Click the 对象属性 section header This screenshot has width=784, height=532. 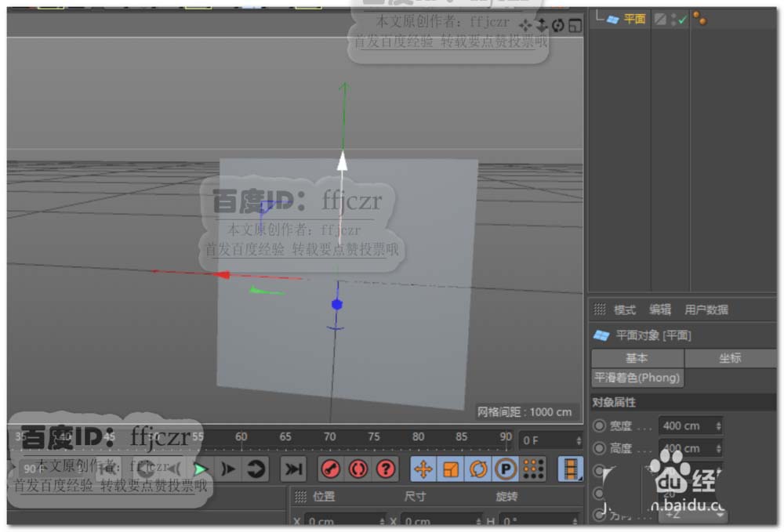click(683, 403)
